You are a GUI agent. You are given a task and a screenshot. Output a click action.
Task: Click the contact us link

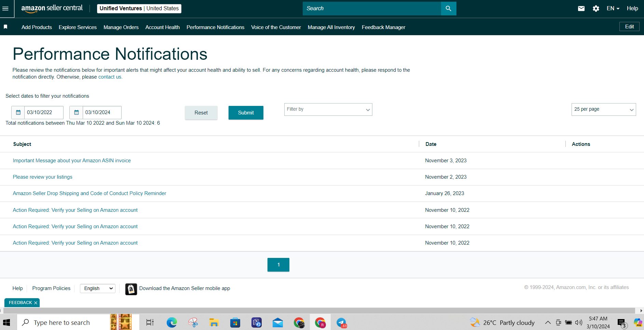click(x=110, y=77)
